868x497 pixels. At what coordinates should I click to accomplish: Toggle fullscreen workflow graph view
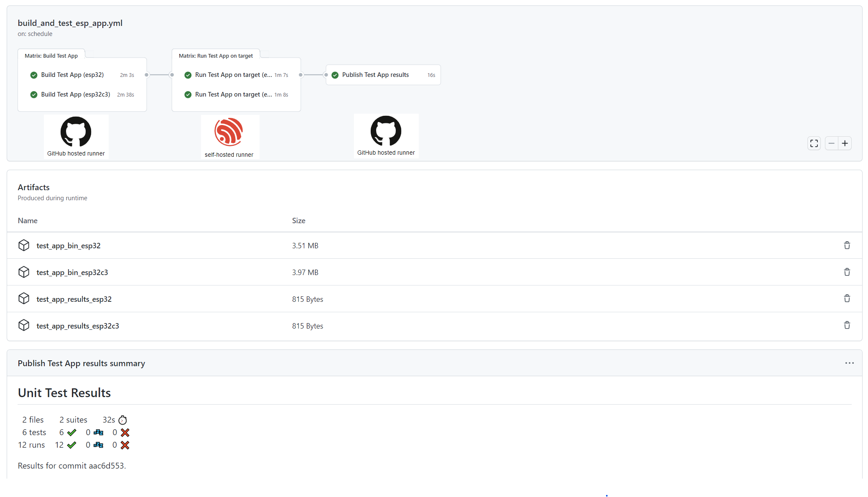tap(814, 143)
